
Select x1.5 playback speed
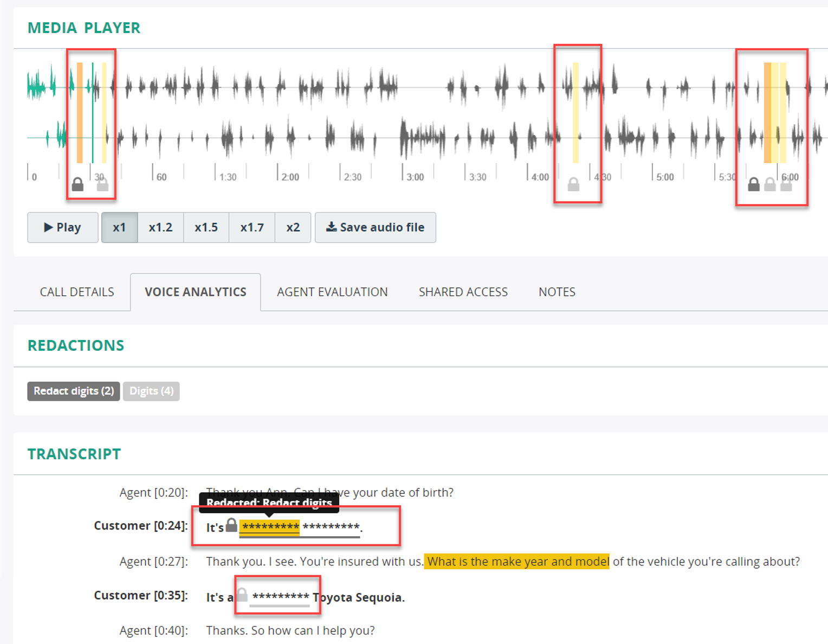coord(206,227)
